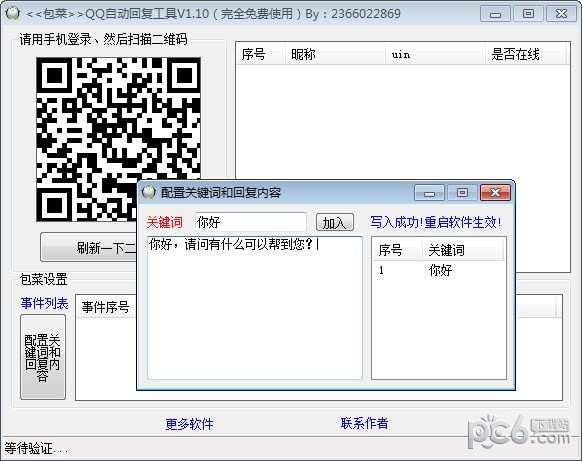Focus the 关键词 input field containing 你好
Viewport: 583px width, 461px height.
251,222
